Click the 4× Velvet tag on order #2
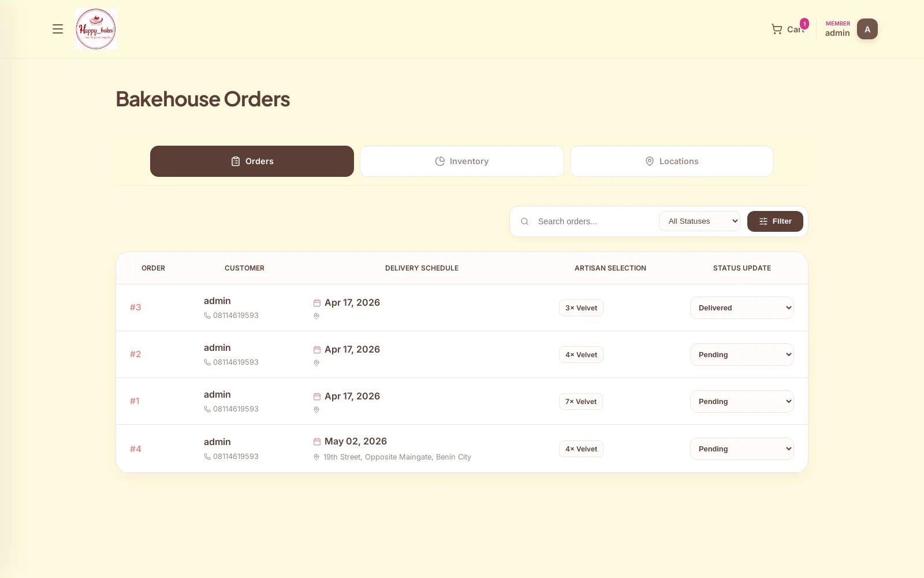The width and height of the screenshot is (924, 578). tap(581, 355)
